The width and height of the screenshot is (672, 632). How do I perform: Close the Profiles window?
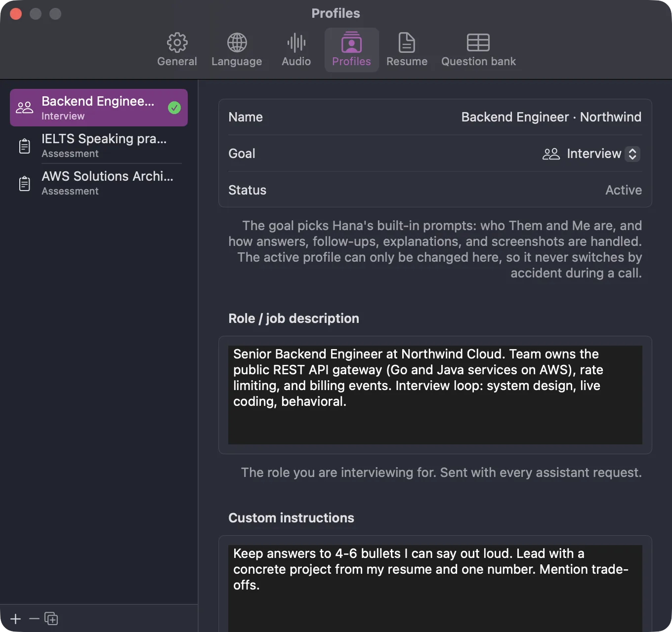pyautogui.click(x=16, y=14)
